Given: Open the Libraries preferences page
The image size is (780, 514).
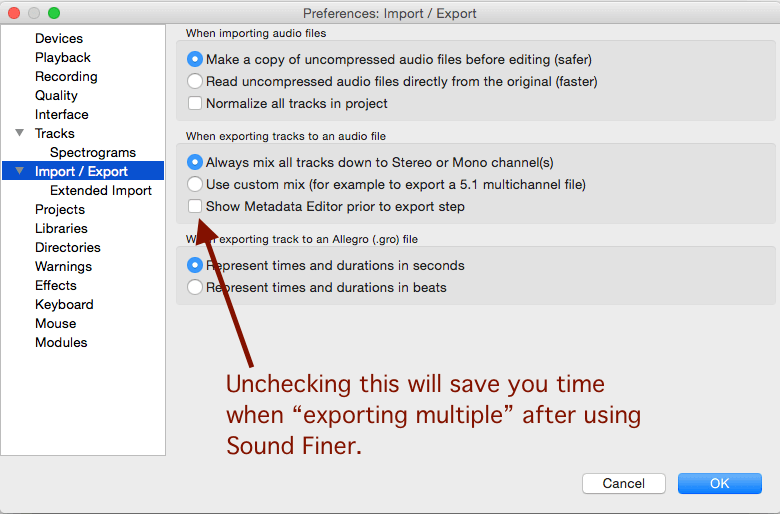Looking at the screenshot, I should (61, 228).
